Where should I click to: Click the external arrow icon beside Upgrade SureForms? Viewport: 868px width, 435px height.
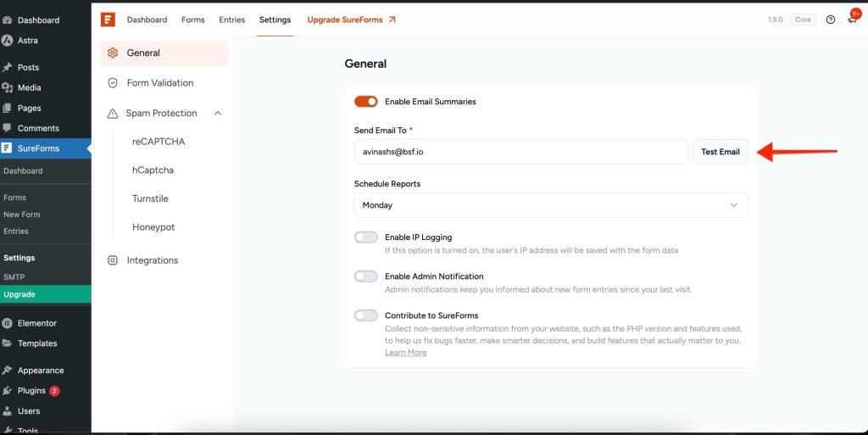click(x=392, y=20)
